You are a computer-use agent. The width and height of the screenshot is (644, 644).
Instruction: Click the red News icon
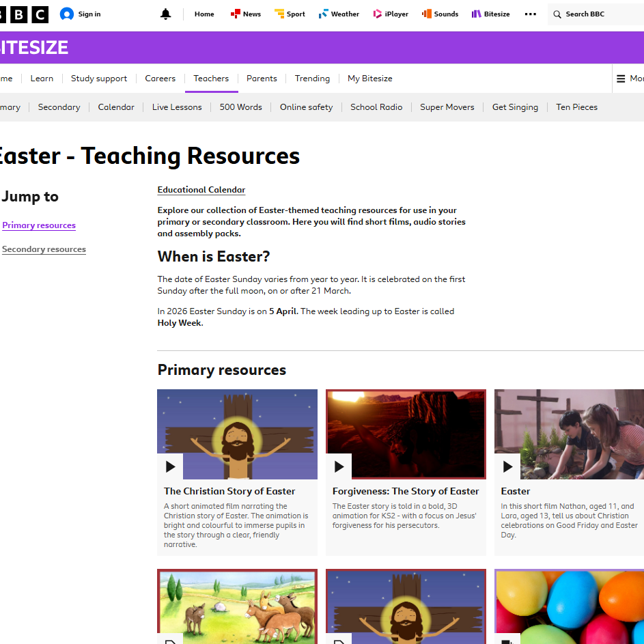click(236, 14)
